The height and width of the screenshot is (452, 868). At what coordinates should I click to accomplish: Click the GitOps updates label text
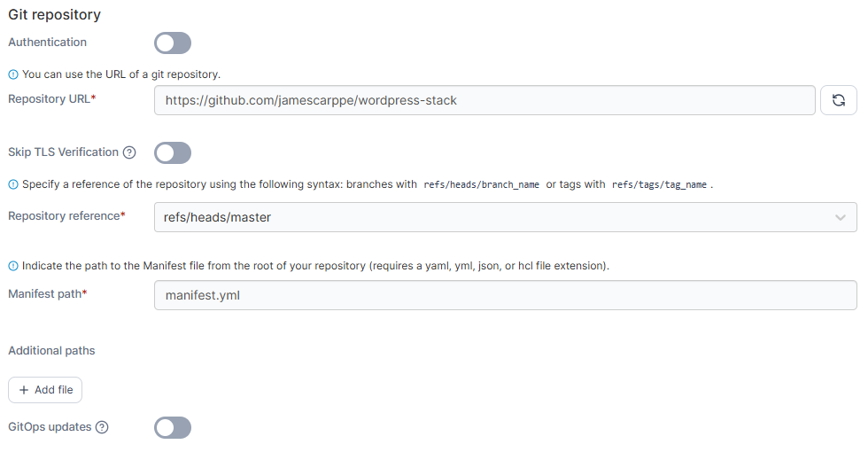50,427
